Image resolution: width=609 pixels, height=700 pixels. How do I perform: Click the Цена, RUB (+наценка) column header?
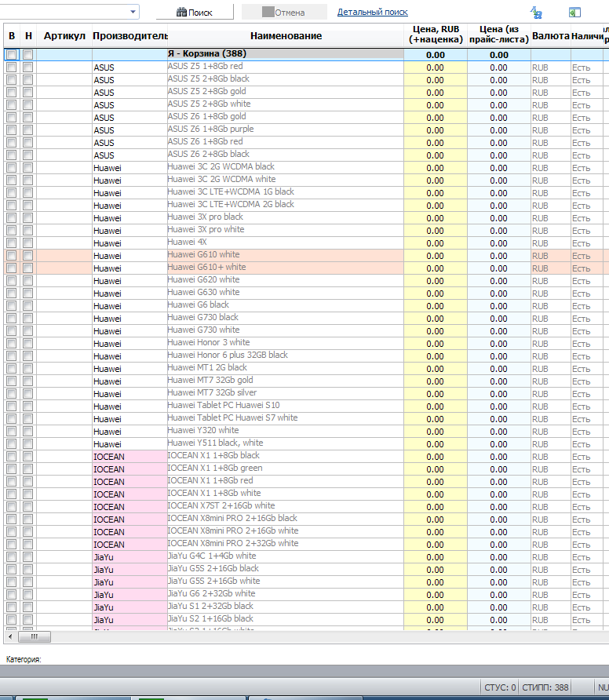(436, 35)
